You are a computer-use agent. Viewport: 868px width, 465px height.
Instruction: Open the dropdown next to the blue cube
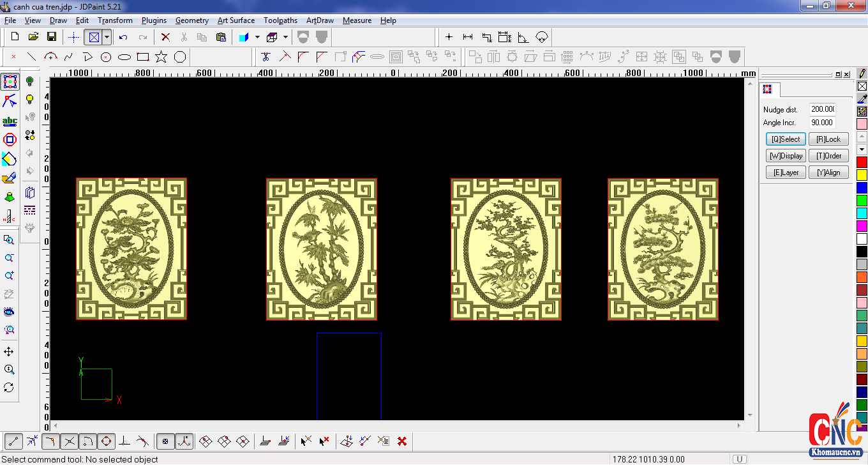257,37
